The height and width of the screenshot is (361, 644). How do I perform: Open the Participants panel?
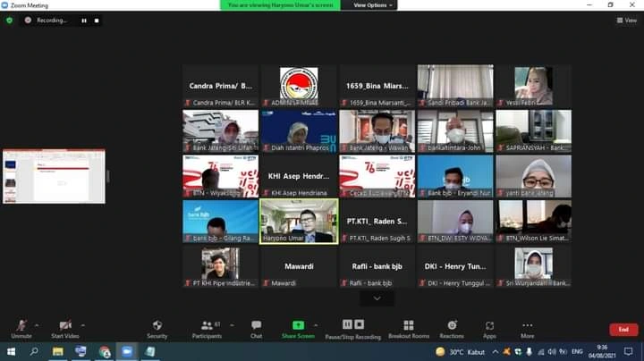tap(207, 325)
